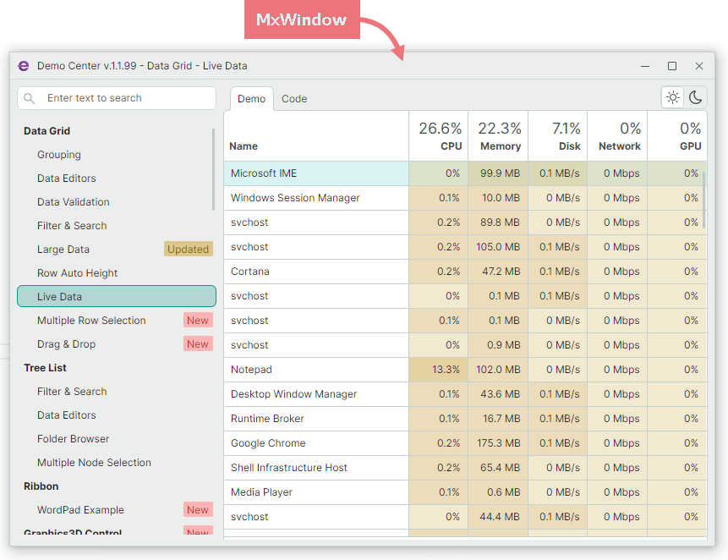The image size is (728, 560).
Task: Click the 10.0 MB memory cell
Action: [498, 198]
